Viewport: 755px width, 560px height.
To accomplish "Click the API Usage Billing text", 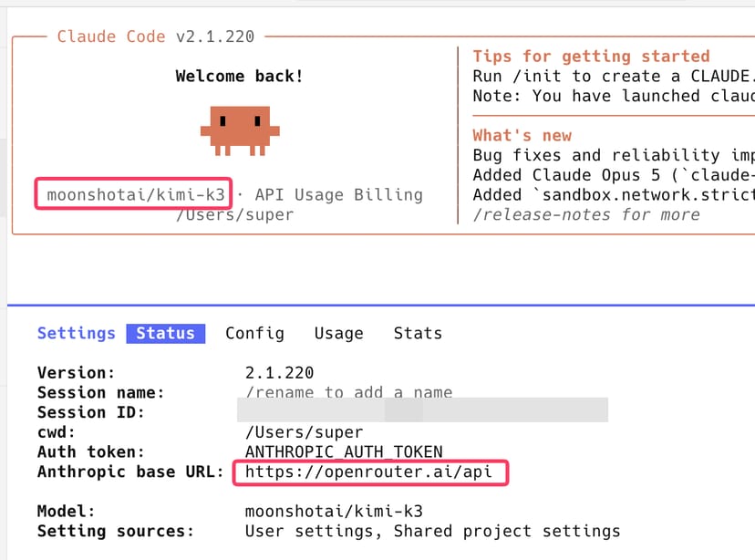I will click(339, 194).
